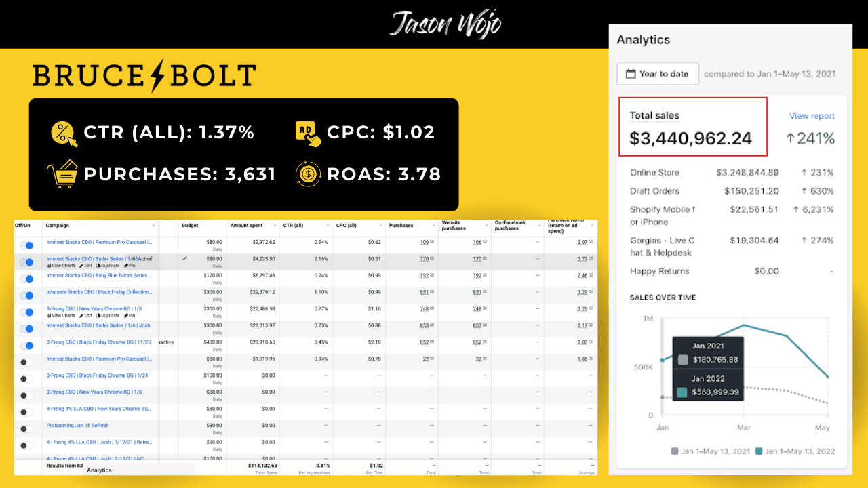Select the Budget column header
868x488 pixels.
pyautogui.click(x=190, y=226)
